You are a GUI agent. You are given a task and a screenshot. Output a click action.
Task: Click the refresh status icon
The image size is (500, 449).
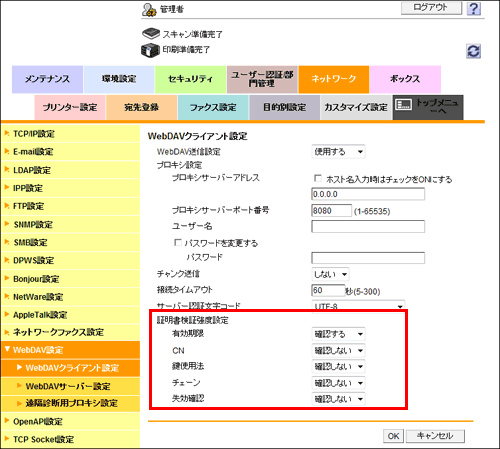click(473, 51)
